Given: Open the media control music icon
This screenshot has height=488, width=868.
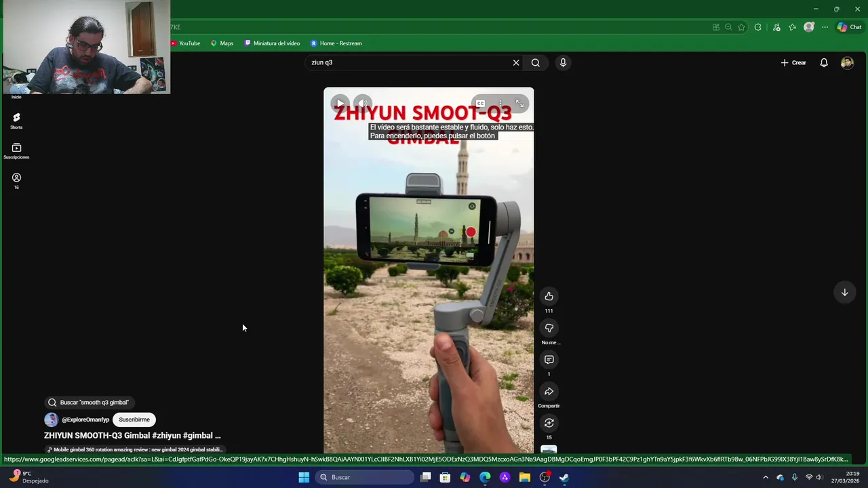Looking at the screenshot, I should point(776,27).
